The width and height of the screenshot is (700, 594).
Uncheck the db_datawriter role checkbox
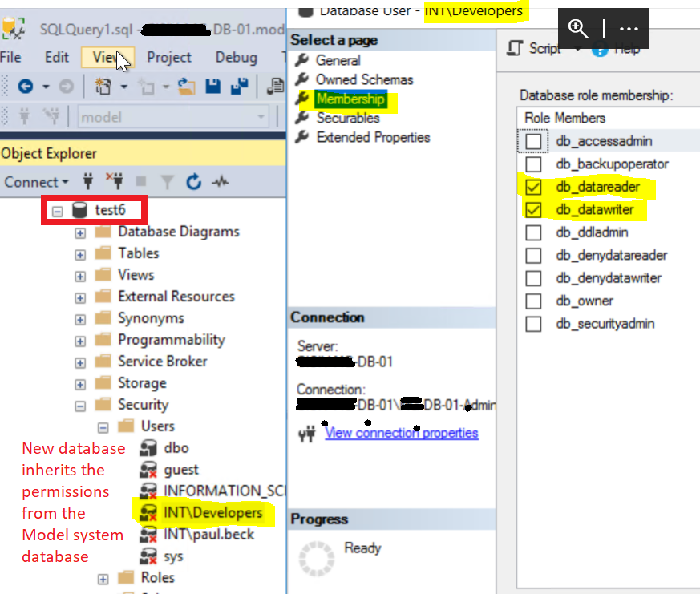click(x=533, y=210)
